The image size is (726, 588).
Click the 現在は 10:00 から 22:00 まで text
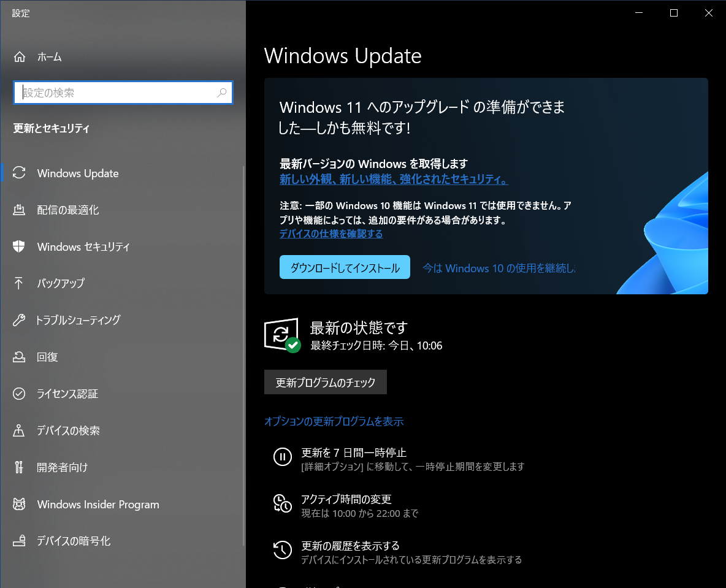[360, 513]
